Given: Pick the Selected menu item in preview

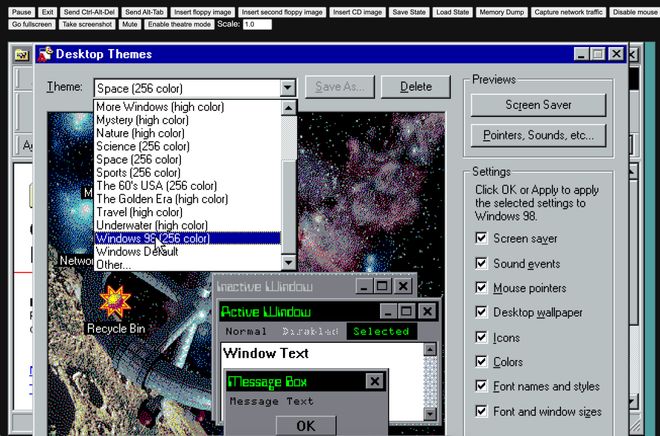Looking at the screenshot, I should [x=381, y=331].
